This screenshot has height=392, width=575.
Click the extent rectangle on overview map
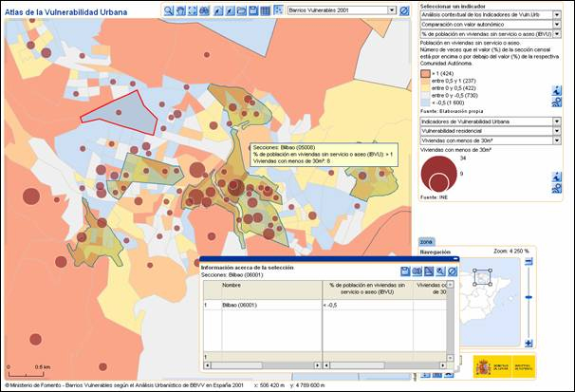[x=483, y=277]
